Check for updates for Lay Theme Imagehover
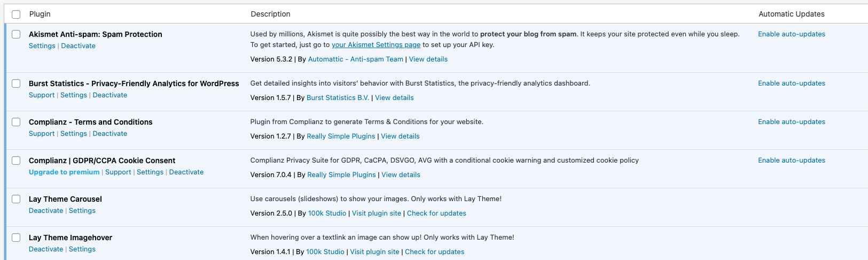 pyautogui.click(x=434, y=252)
